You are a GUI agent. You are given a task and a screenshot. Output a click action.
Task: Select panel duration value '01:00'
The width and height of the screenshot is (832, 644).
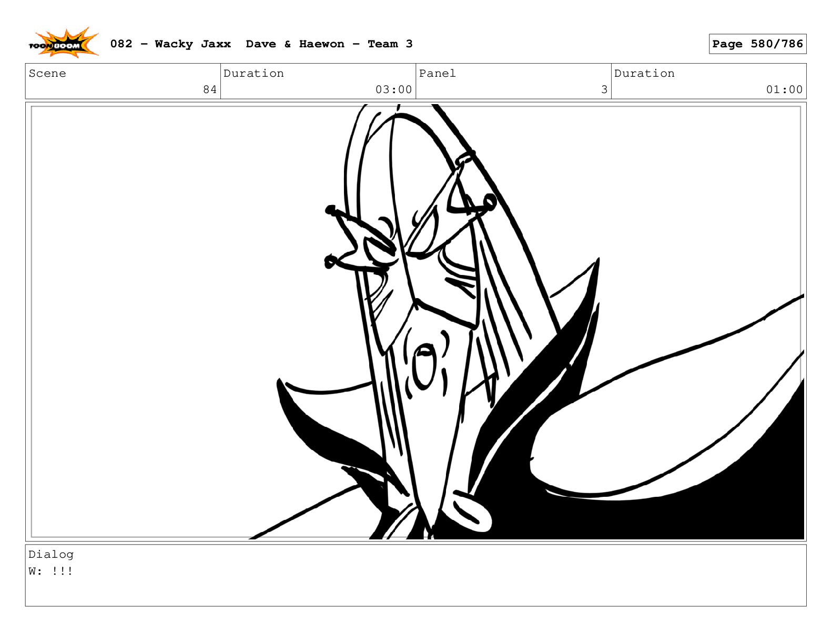click(x=784, y=89)
